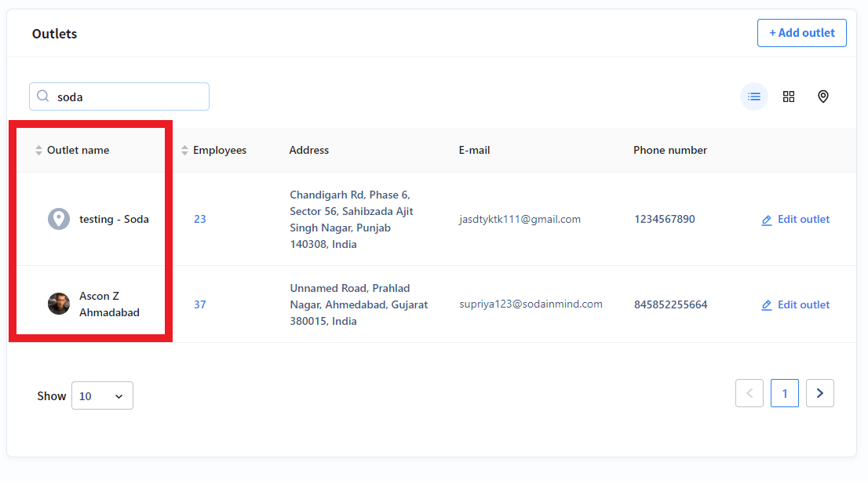View the 23 employees of testing - Soda
868x481 pixels.
point(200,219)
